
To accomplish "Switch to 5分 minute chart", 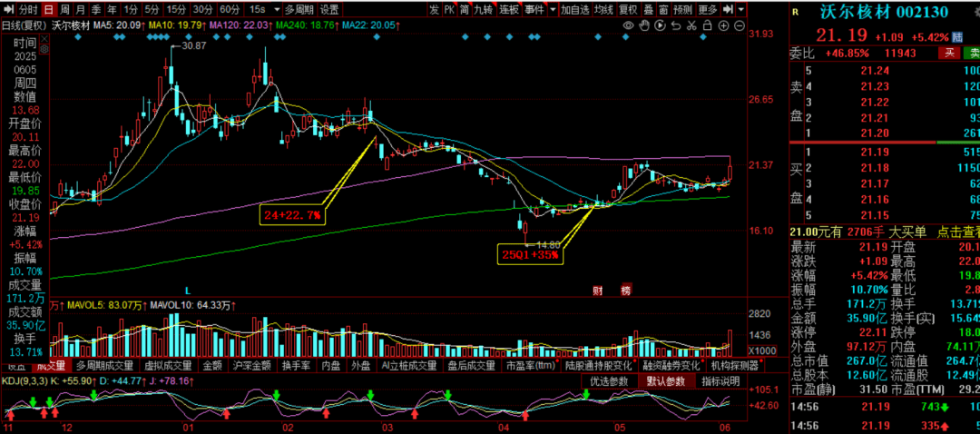I will [x=152, y=9].
